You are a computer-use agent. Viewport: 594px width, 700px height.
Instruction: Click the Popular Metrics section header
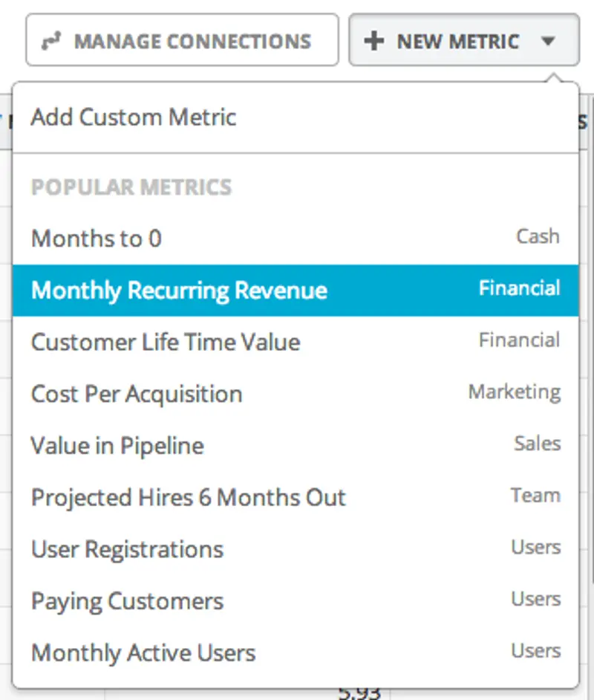(x=131, y=187)
